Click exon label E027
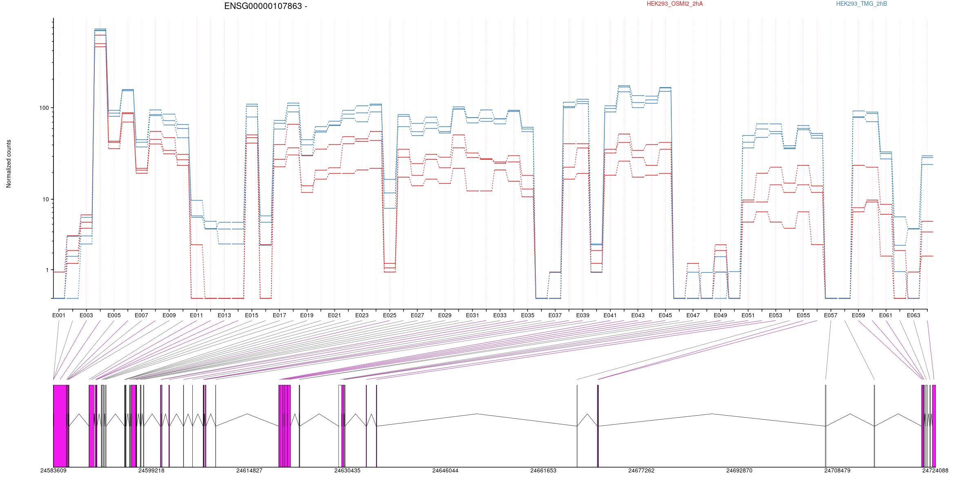Viewport: 980px width, 490px height. tap(417, 315)
